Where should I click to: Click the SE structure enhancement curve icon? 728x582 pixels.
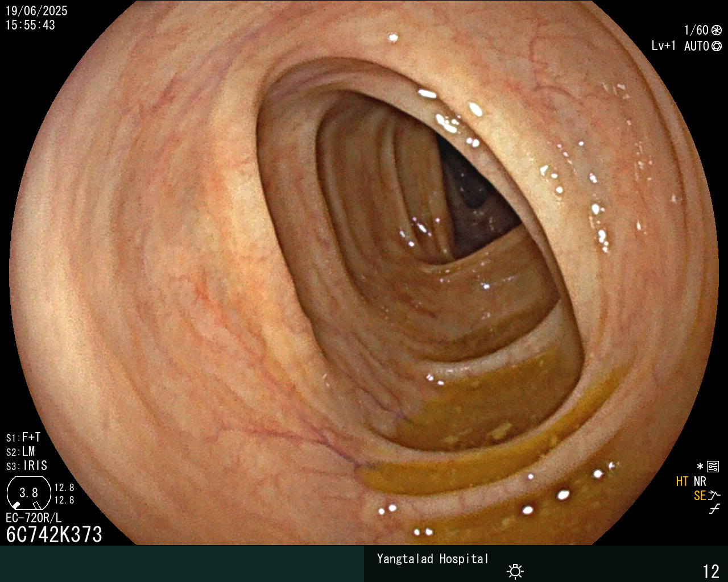pyautogui.click(x=714, y=496)
